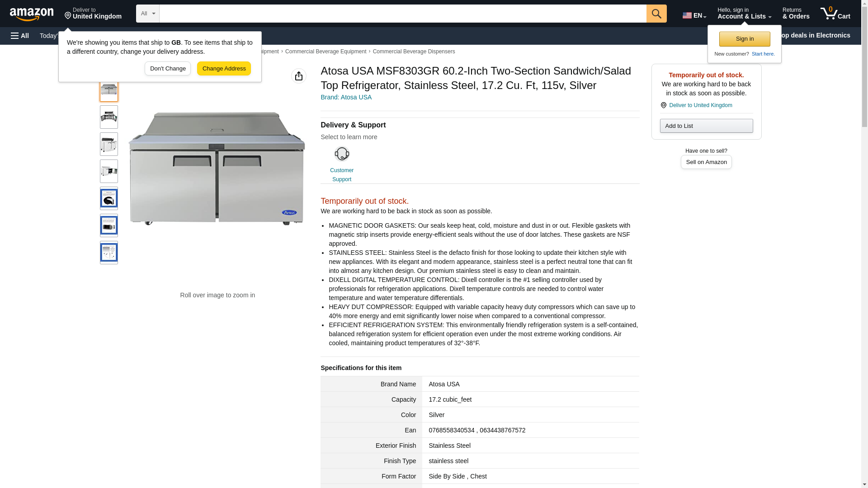Click the search magnifier button
The height and width of the screenshot is (488, 868).
click(x=656, y=14)
